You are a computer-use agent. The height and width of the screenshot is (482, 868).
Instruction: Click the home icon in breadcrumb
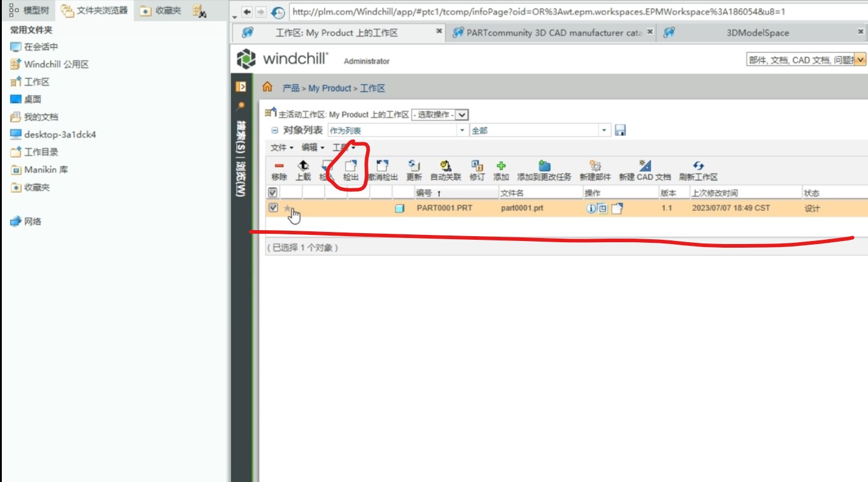pyautogui.click(x=267, y=87)
